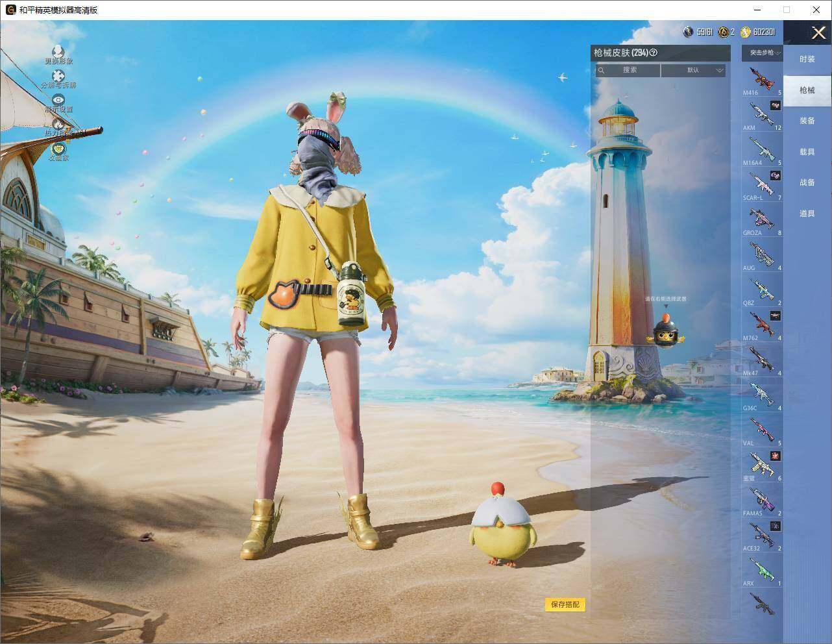The height and width of the screenshot is (644, 832).
Task: Click the silver coin currency icon
Action: pyautogui.click(x=689, y=32)
